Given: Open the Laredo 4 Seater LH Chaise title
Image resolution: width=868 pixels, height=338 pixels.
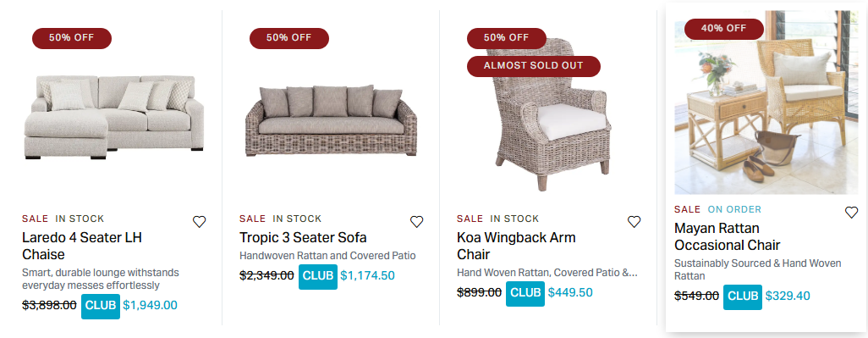Looking at the screenshot, I should point(82,246).
